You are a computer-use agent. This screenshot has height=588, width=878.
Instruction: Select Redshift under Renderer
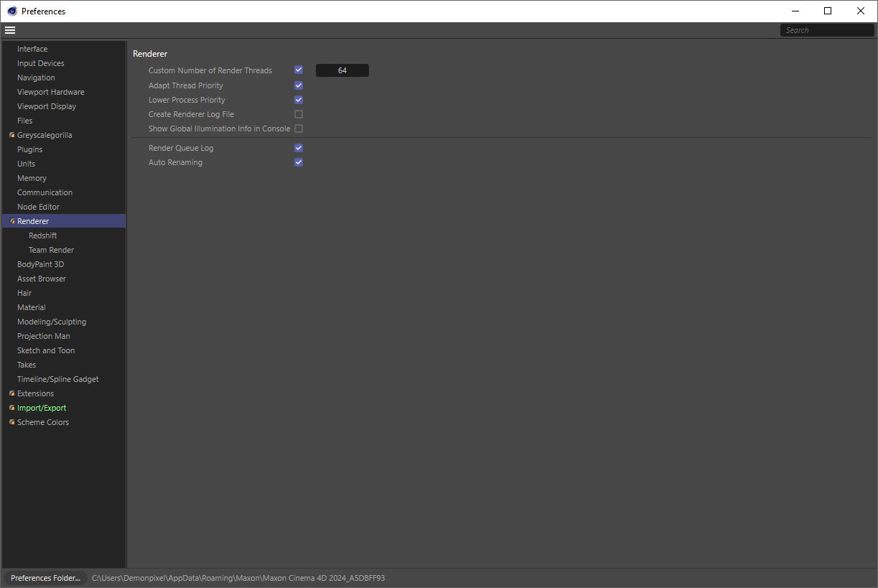pyautogui.click(x=43, y=235)
